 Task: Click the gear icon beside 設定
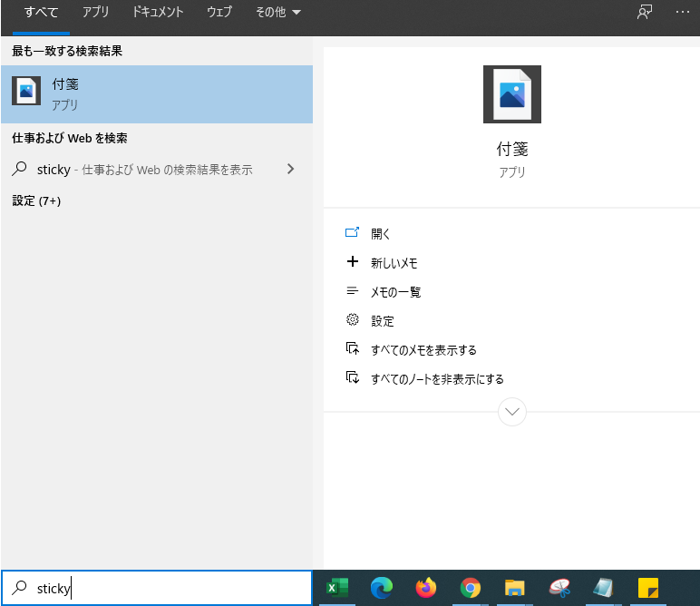coord(352,319)
